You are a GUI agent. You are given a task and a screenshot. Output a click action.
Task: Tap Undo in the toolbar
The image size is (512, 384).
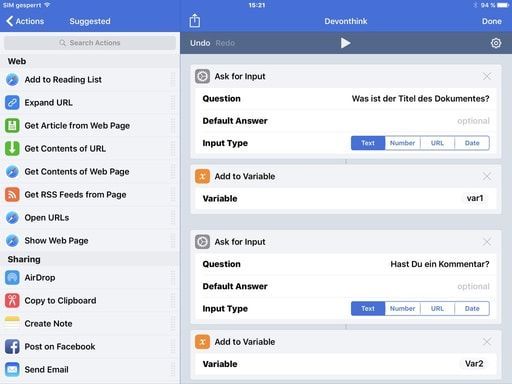point(200,43)
